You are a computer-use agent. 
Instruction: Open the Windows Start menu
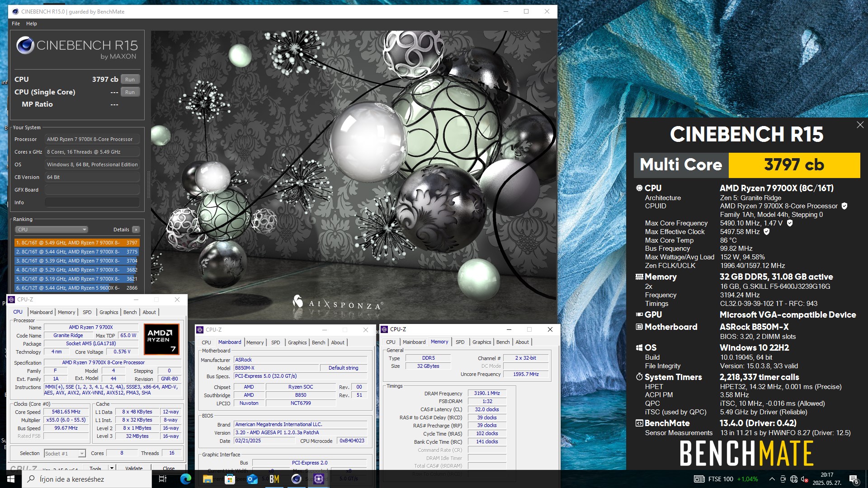(x=11, y=479)
